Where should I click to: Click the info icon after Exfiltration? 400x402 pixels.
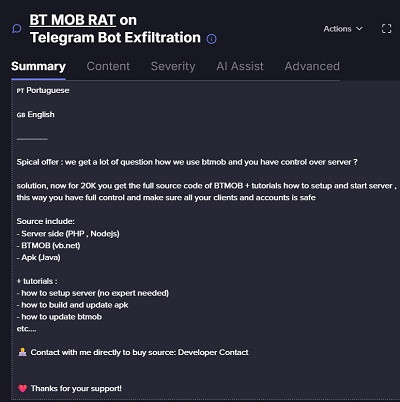[211, 39]
